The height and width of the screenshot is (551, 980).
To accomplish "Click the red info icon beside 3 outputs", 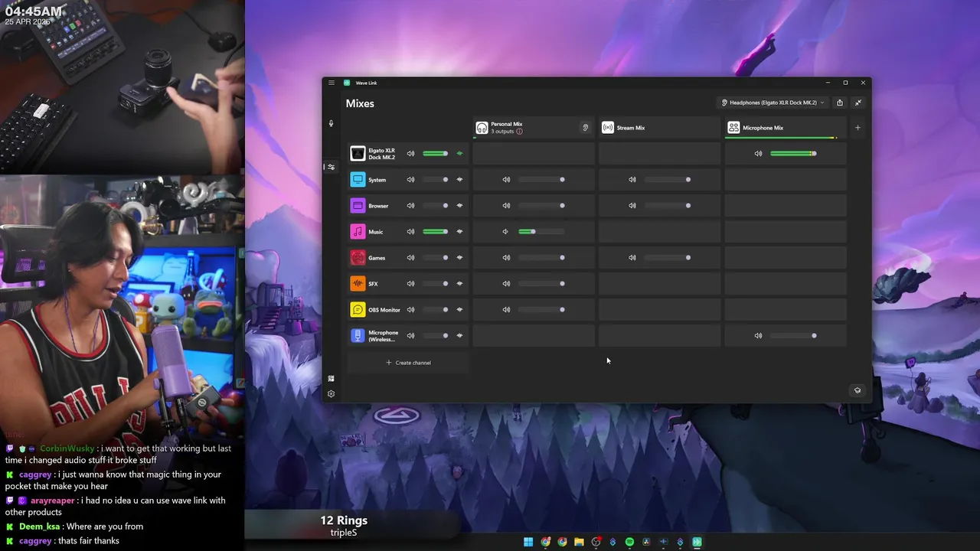I will click(519, 132).
